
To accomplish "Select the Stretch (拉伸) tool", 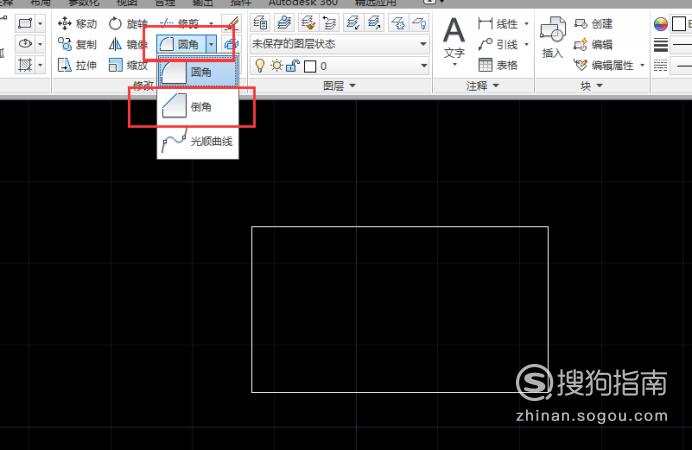I will coord(77,65).
